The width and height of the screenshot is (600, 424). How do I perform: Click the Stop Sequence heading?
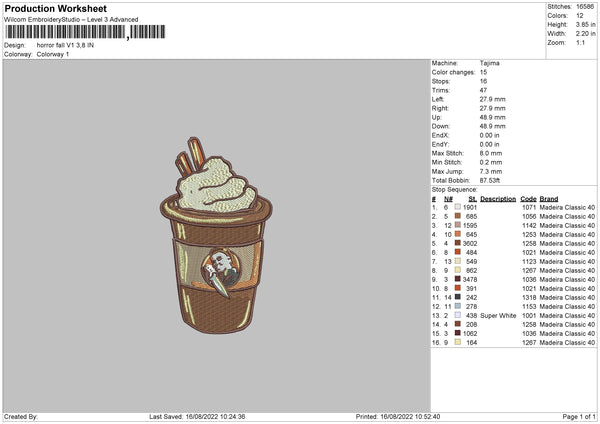(455, 190)
